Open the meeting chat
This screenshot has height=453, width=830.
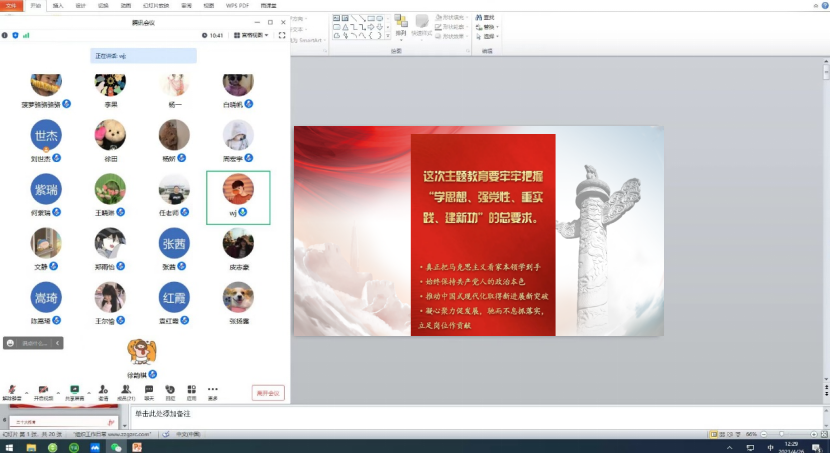point(149,390)
